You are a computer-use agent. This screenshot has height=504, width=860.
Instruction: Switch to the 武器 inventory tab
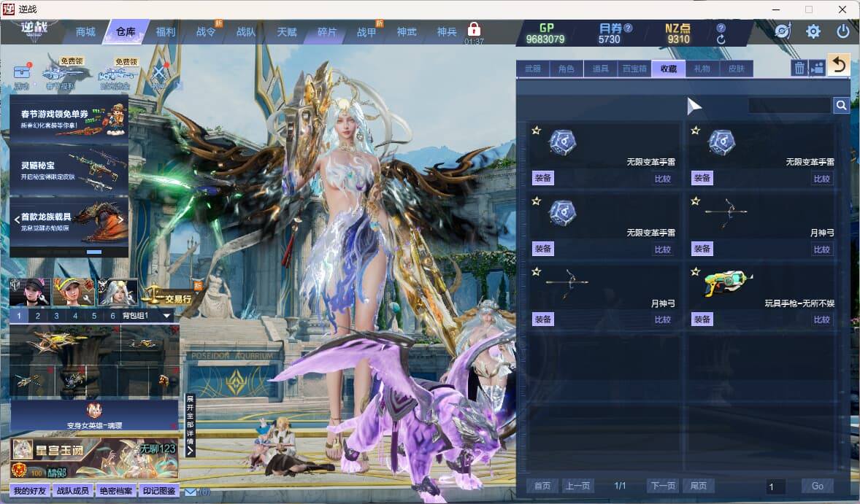[x=532, y=69]
